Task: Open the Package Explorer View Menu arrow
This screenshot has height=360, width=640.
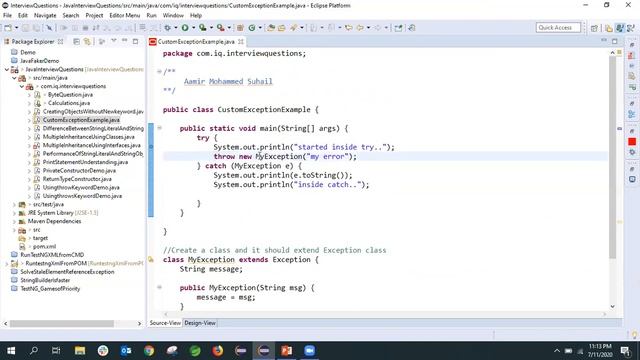Action: pos(114,41)
